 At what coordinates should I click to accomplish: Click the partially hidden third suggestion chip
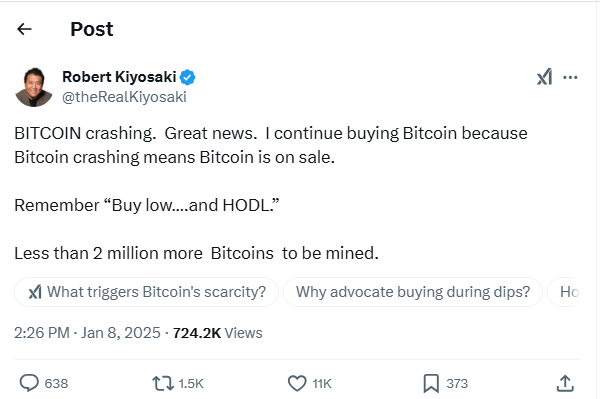point(564,292)
